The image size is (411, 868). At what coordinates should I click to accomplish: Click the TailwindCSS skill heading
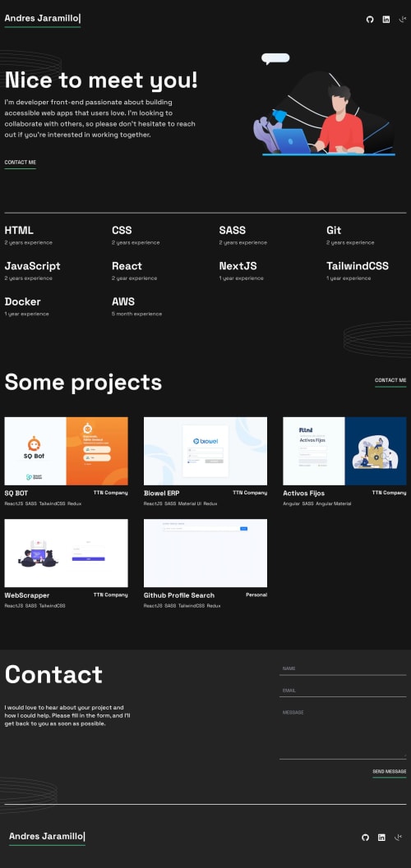coord(358,266)
